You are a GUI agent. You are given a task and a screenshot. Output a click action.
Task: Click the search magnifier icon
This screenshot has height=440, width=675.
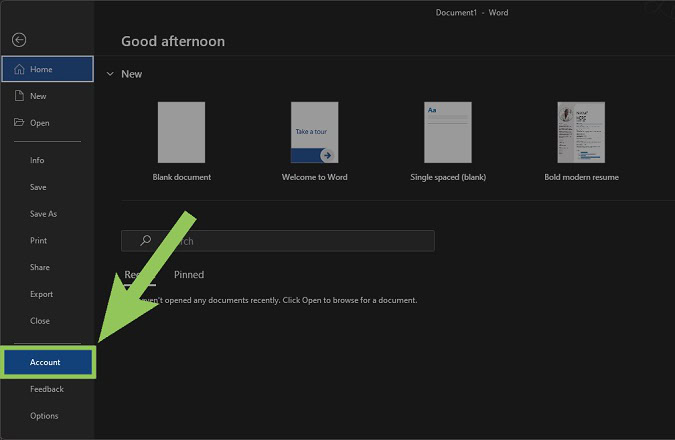coord(145,241)
